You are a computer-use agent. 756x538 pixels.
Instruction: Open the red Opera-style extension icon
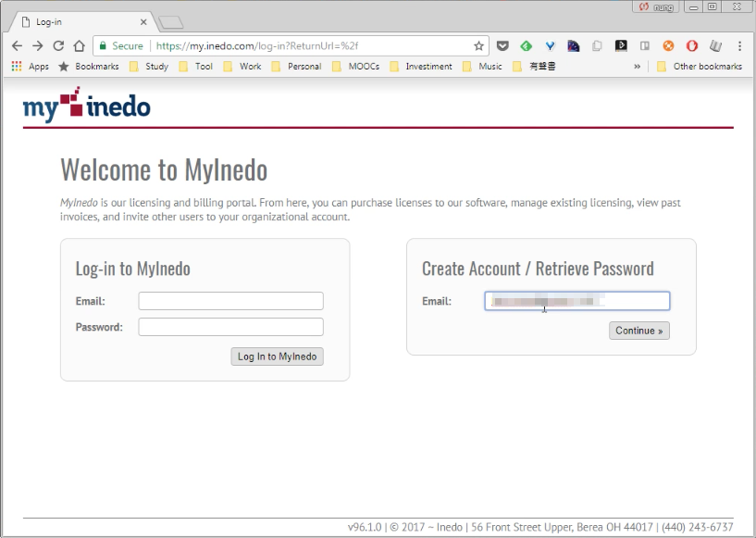click(692, 46)
